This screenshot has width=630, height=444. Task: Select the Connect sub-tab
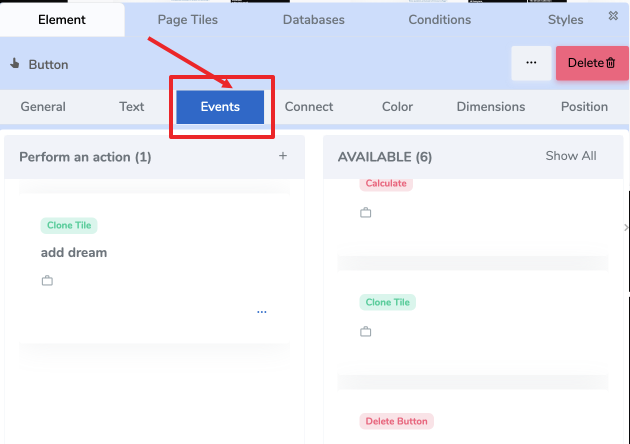(309, 107)
